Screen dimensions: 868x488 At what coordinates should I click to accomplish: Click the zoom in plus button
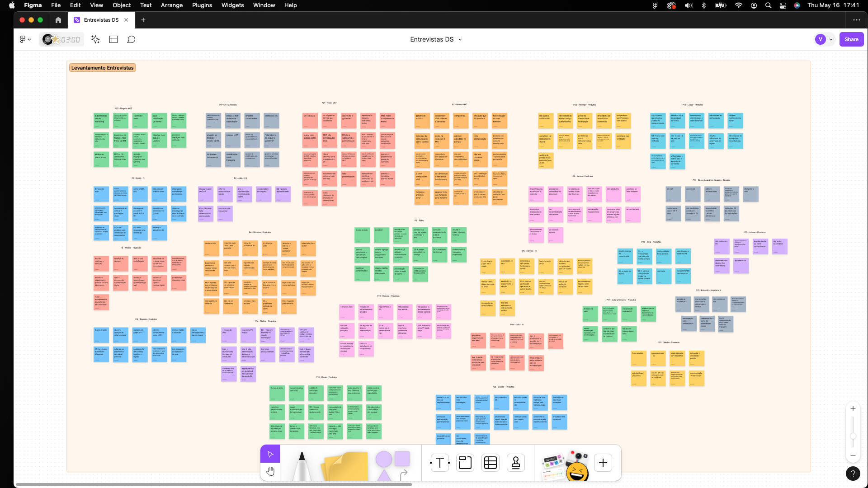pos(853,408)
